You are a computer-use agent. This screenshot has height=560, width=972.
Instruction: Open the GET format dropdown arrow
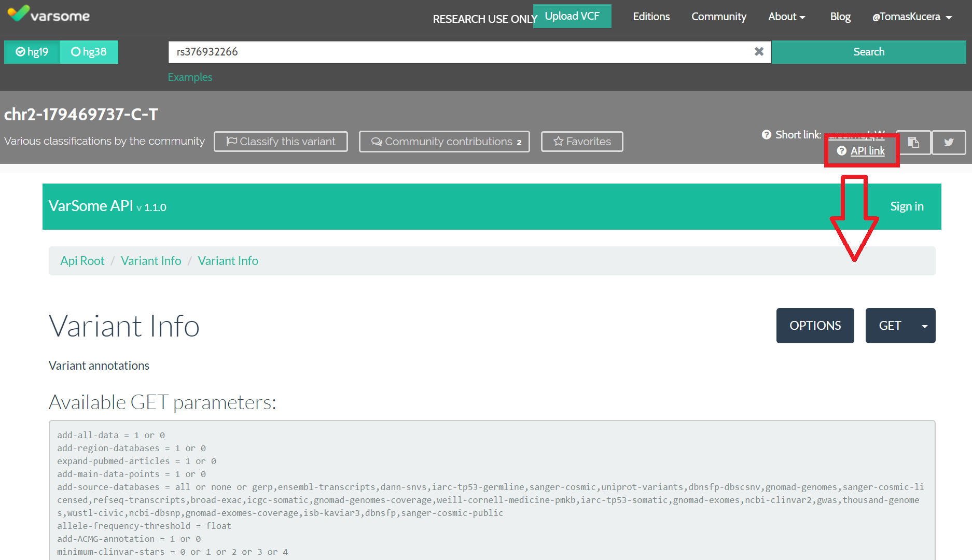924,326
